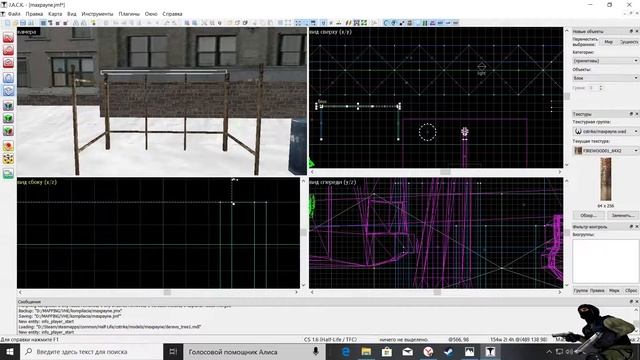Click the Windows search field
640x360 pixels.
pyautogui.click(x=91, y=351)
